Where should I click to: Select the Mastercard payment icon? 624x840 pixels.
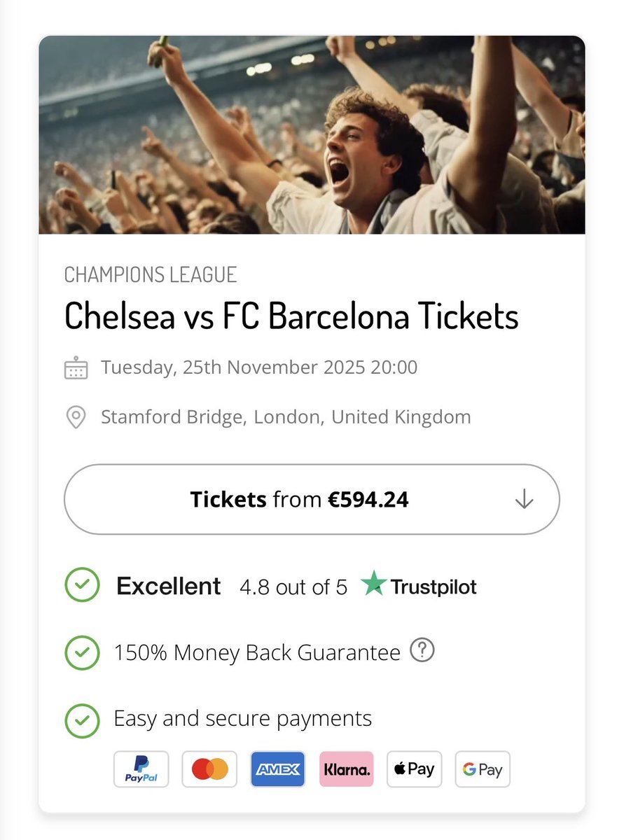[x=209, y=769]
